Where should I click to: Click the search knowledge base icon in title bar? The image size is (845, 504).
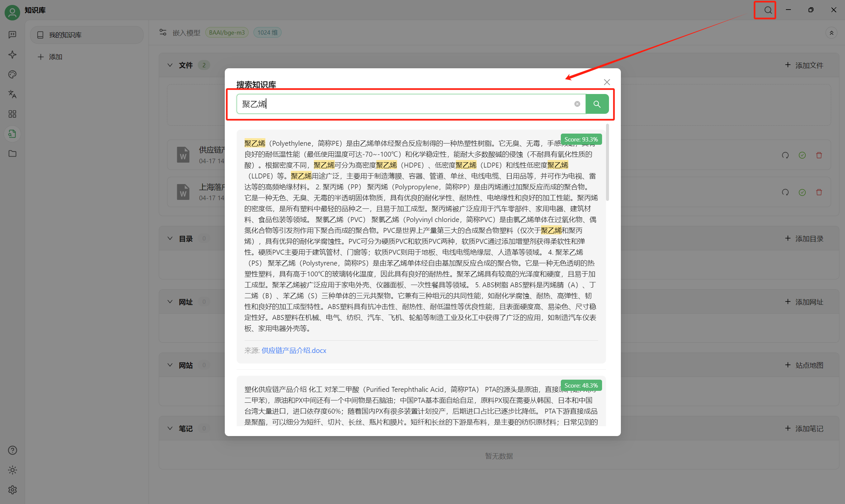[767, 10]
